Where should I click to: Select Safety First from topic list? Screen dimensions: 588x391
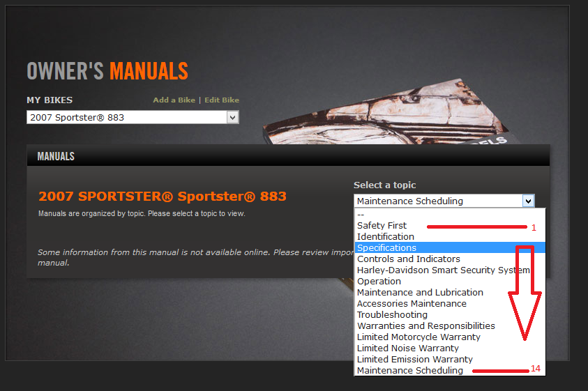(382, 226)
